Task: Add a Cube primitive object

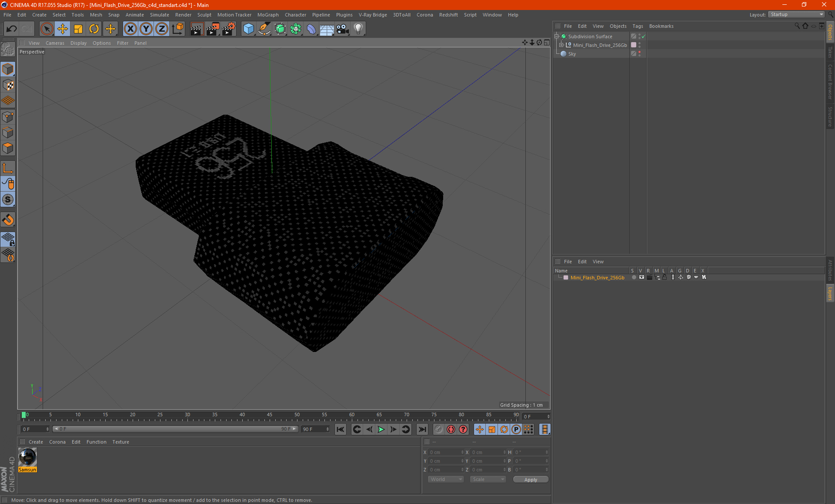Action: point(248,29)
